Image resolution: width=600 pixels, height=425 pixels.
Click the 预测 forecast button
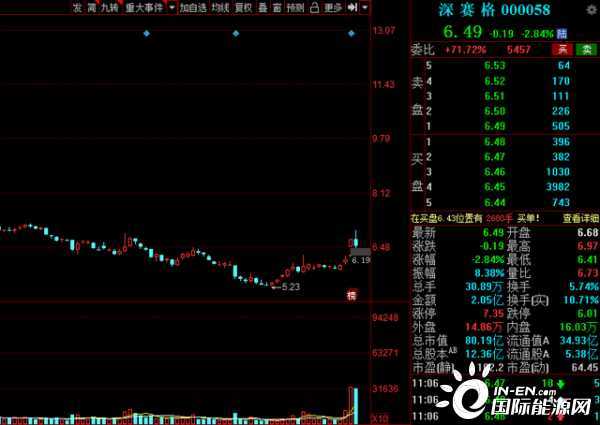[x=295, y=7]
